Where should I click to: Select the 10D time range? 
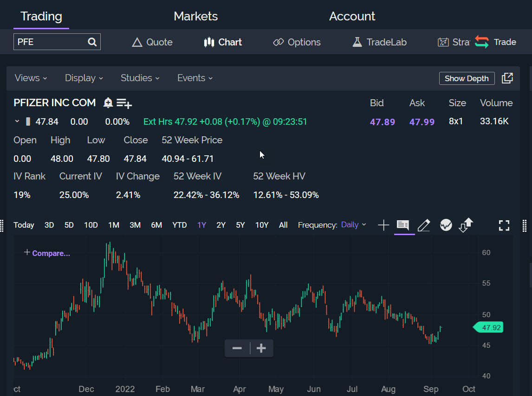[x=91, y=225]
